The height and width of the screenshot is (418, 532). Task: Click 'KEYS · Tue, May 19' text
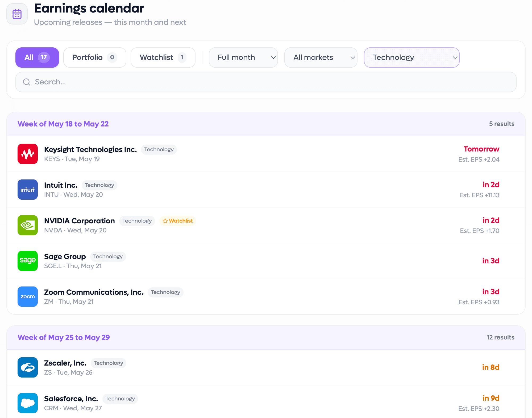point(72,159)
